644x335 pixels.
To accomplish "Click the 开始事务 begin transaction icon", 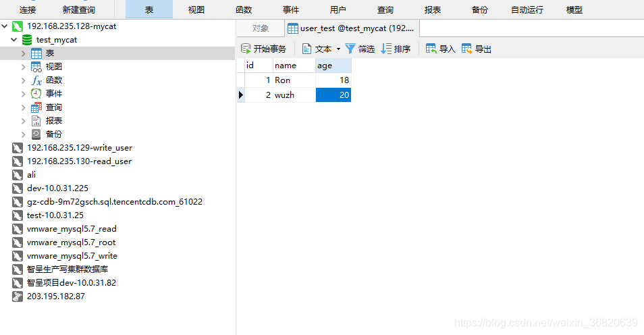I will (246, 49).
